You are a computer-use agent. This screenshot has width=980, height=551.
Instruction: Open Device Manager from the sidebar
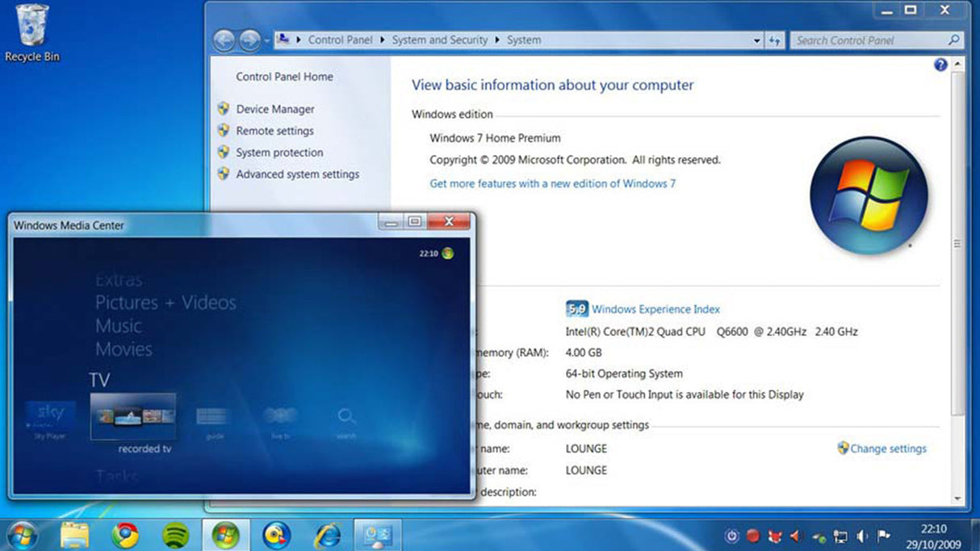(x=275, y=108)
